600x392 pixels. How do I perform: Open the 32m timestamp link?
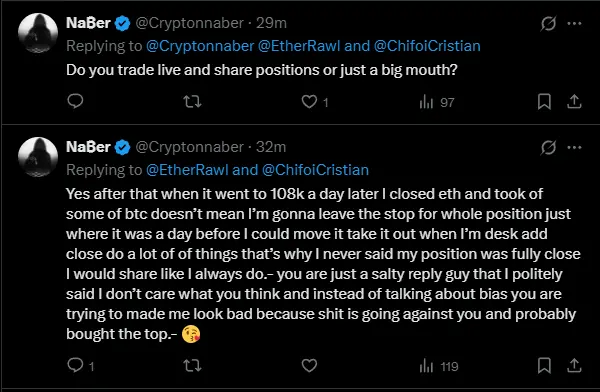click(271, 147)
